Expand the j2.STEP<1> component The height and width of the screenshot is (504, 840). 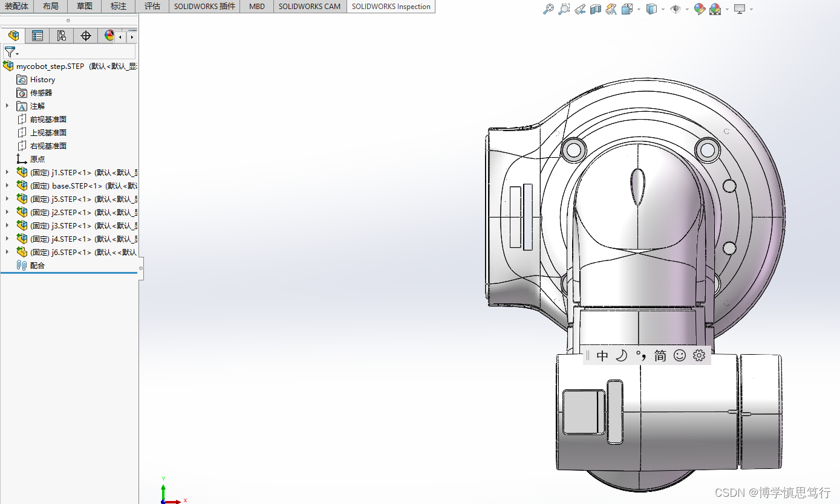point(7,212)
